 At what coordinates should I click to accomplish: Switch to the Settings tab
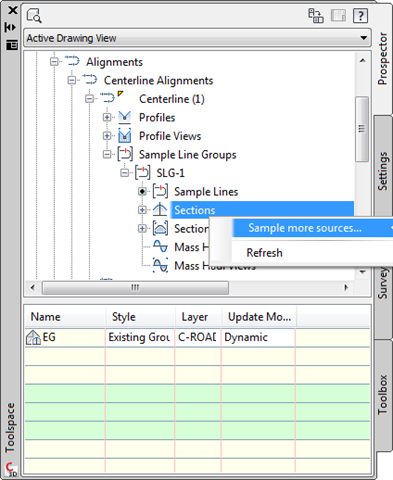point(382,171)
